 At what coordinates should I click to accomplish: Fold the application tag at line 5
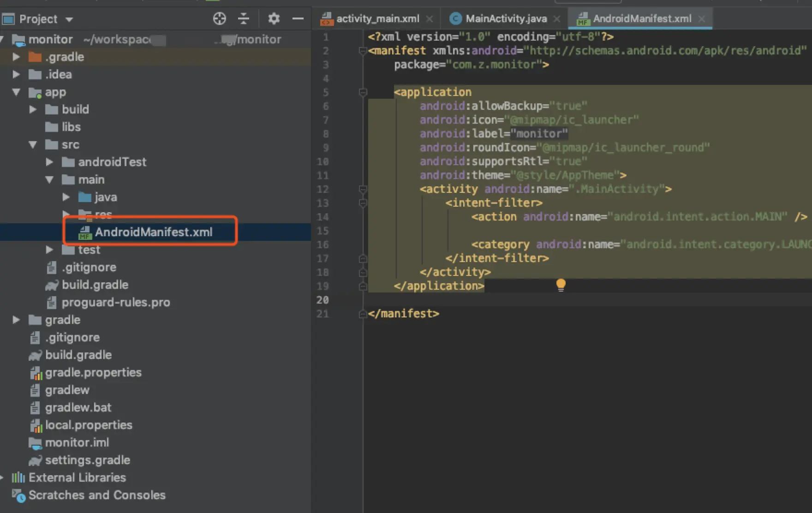[x=363, y=92]
